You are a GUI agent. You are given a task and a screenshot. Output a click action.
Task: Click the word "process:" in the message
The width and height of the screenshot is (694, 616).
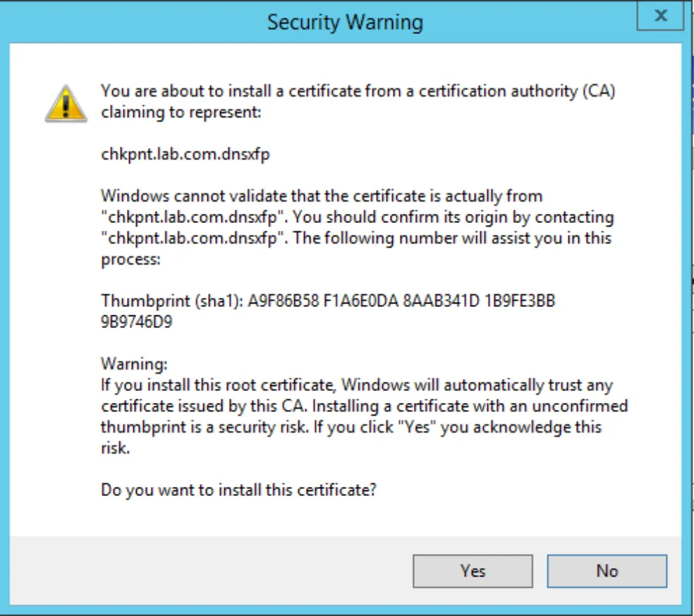pyautogui.click(x=130, y=259)
